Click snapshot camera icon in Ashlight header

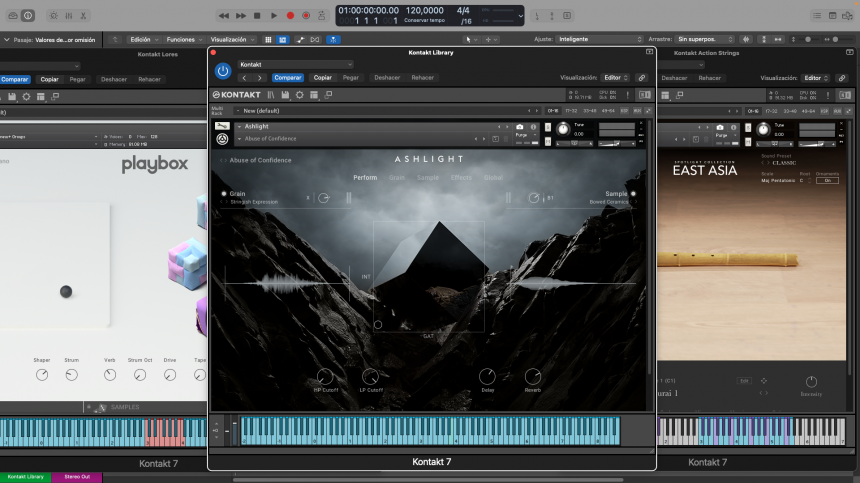pos(519,127)
